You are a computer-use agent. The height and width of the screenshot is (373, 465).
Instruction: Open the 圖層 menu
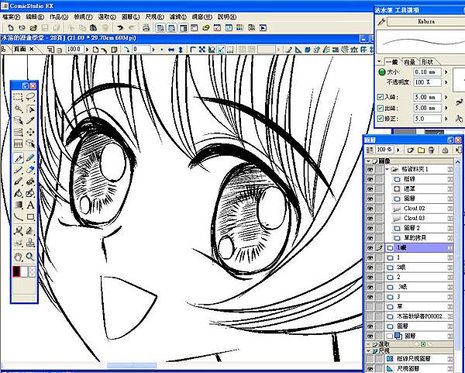[130, 17]
